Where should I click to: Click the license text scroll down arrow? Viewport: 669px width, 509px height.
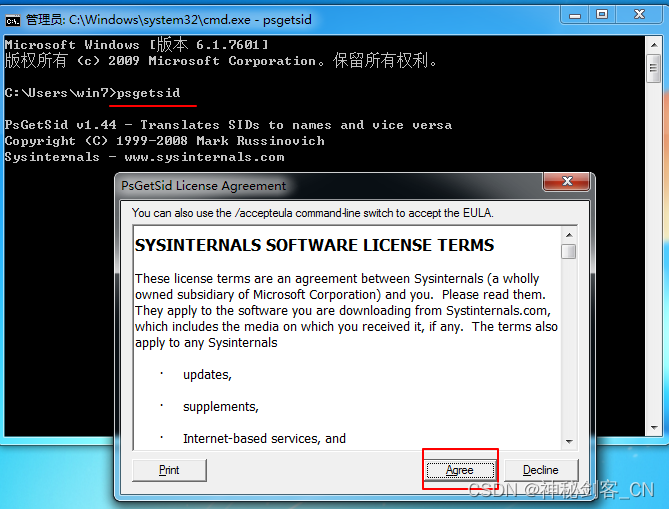(x=569, y=442)
